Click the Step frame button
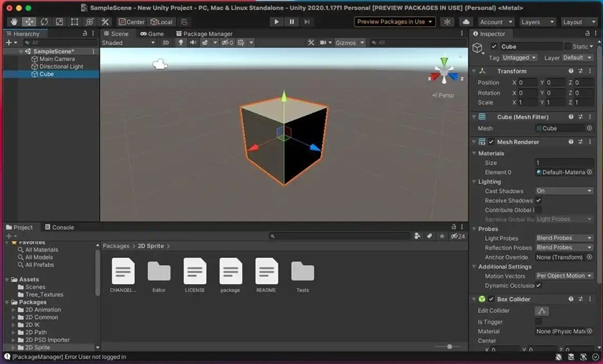603x364 pixels. pyautogui.click(x=306, y=22)
